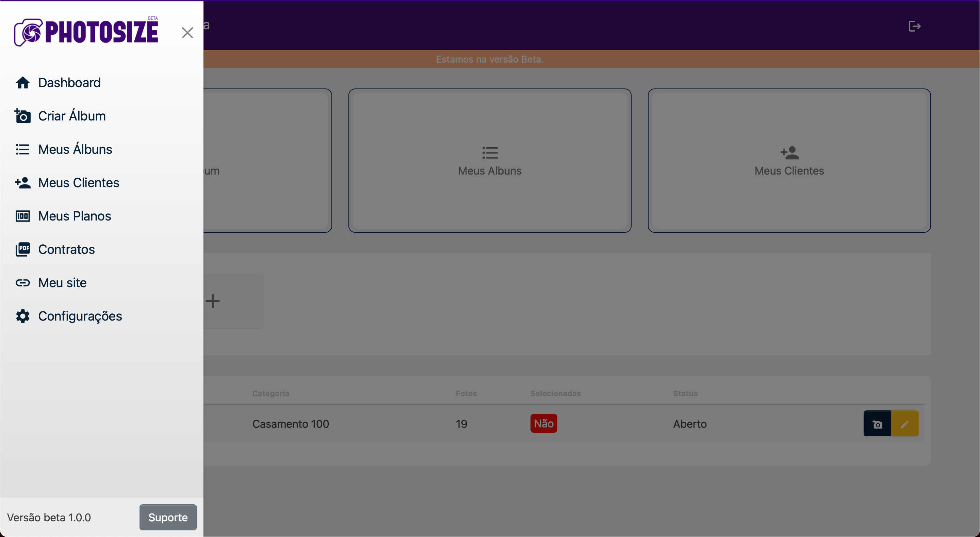This screenshot has height=537, width=980.
Task: Click the add-person icon beside Meus Clientes in sidebar
Action: click(x=22, y=183)
